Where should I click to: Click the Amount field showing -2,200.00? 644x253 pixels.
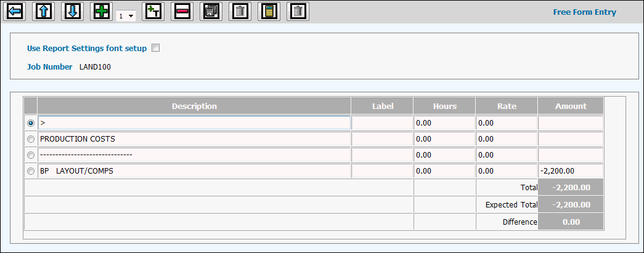[570, 171]
